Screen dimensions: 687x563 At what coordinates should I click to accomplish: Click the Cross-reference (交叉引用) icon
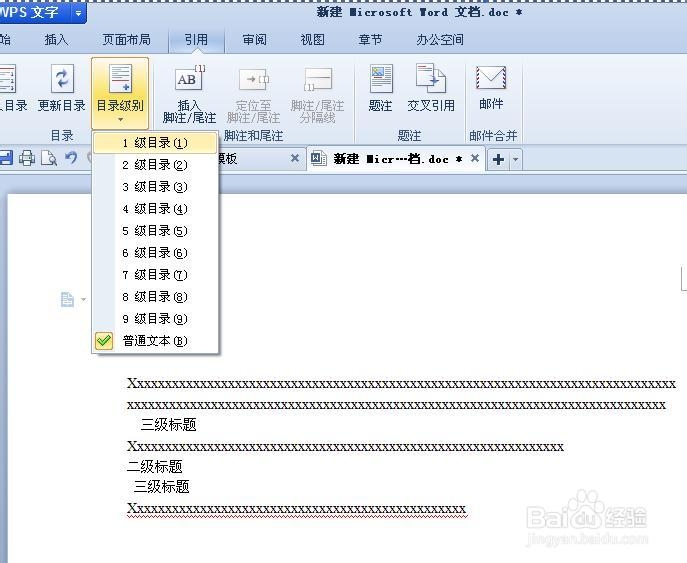click(431, 79)
